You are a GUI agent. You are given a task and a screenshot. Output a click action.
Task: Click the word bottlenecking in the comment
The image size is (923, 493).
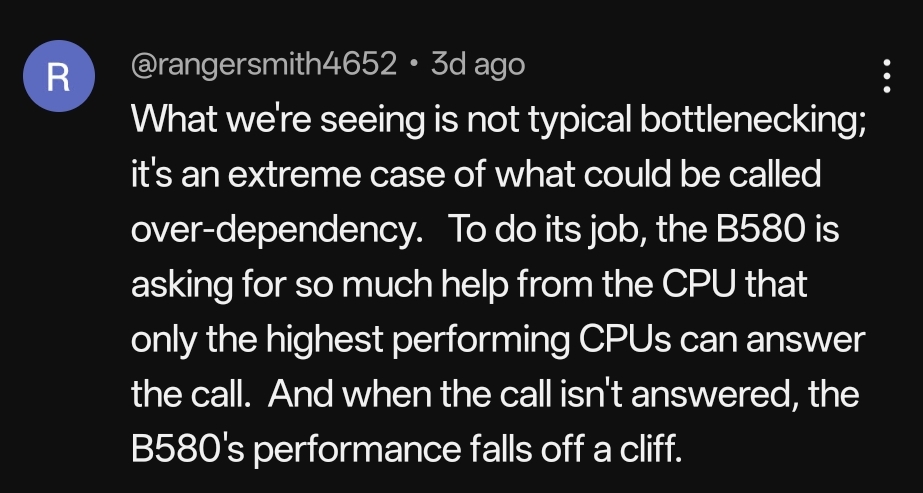(753, 120)
